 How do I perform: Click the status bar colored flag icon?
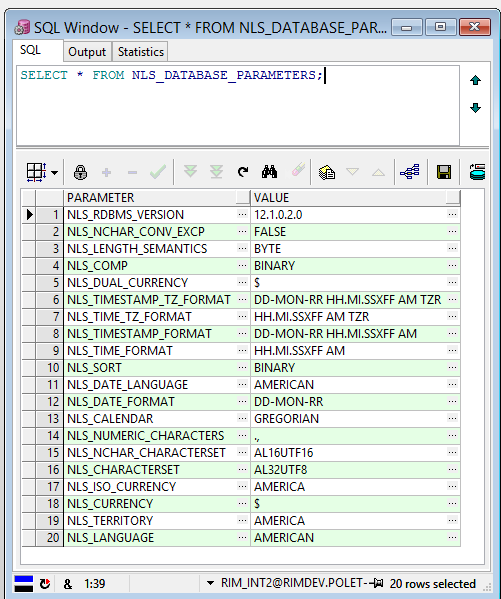pos(24,584)
